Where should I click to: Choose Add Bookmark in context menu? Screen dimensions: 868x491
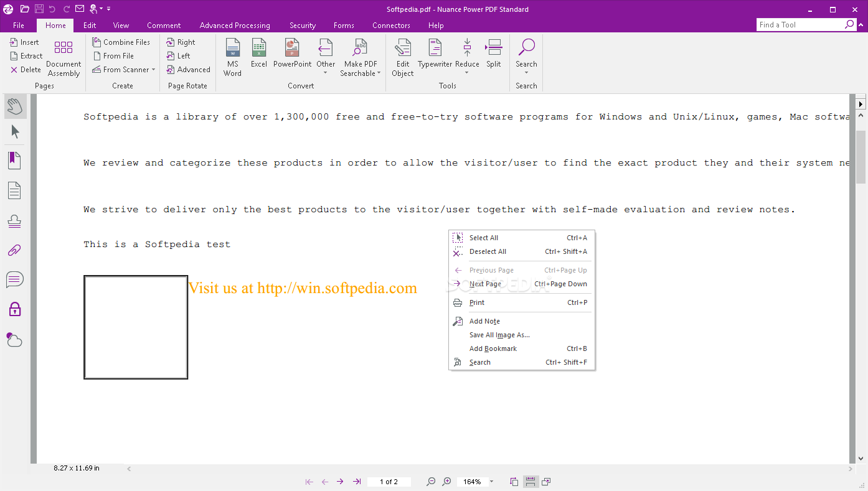522,348
